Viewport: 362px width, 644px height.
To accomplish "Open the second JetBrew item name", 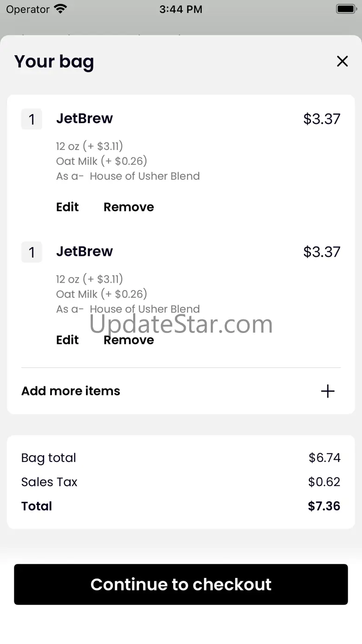I will click(84, 251).
